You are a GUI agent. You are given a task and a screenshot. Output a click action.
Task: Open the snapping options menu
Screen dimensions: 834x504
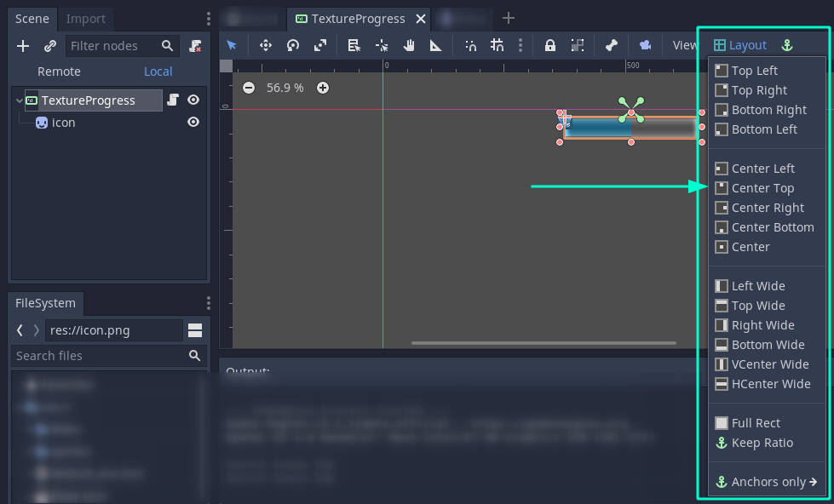click(x=520, y=45)
